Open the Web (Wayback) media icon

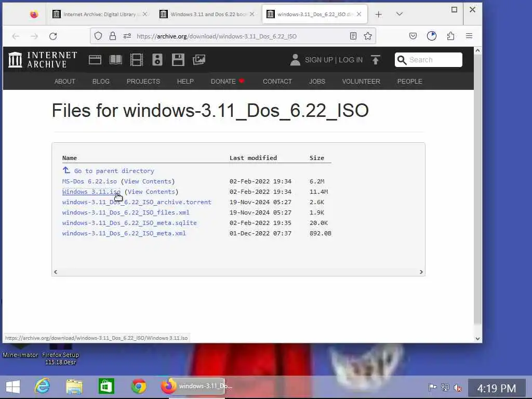pos(95,60)
